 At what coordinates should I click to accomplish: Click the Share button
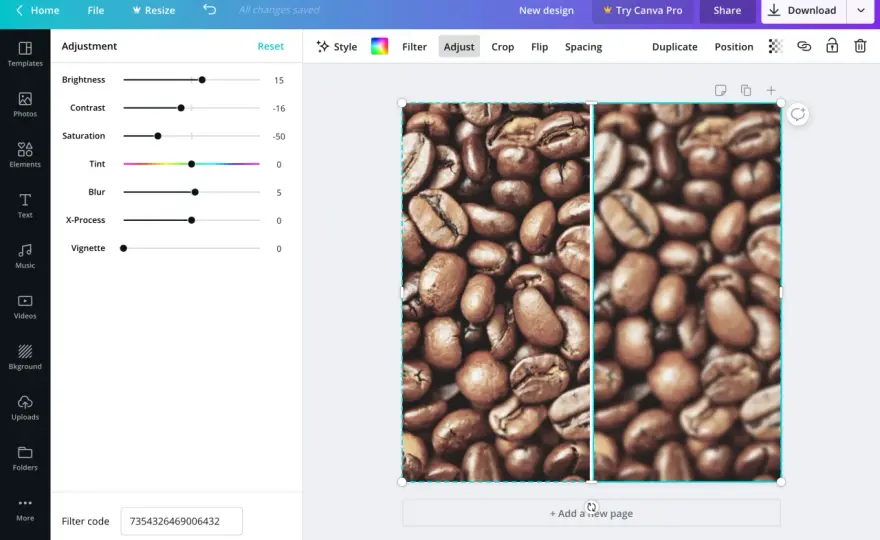(727, 10)
